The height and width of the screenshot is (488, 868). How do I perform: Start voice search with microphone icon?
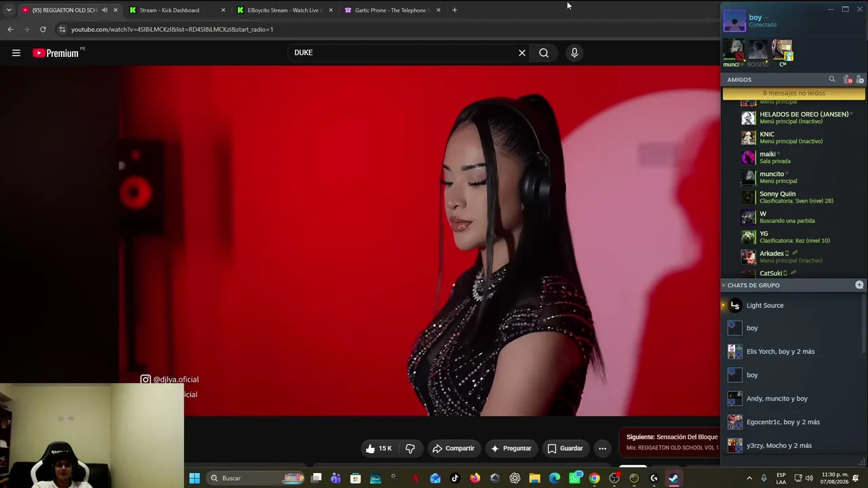click(574, 53)
